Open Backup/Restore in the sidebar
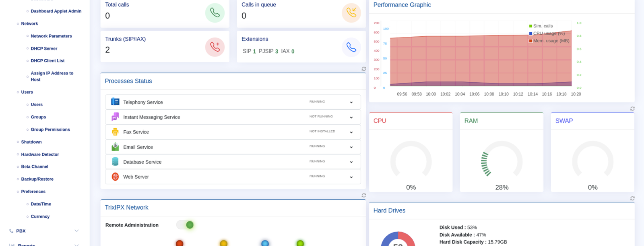Screen dimensions: 644x246 pos(37,179)
